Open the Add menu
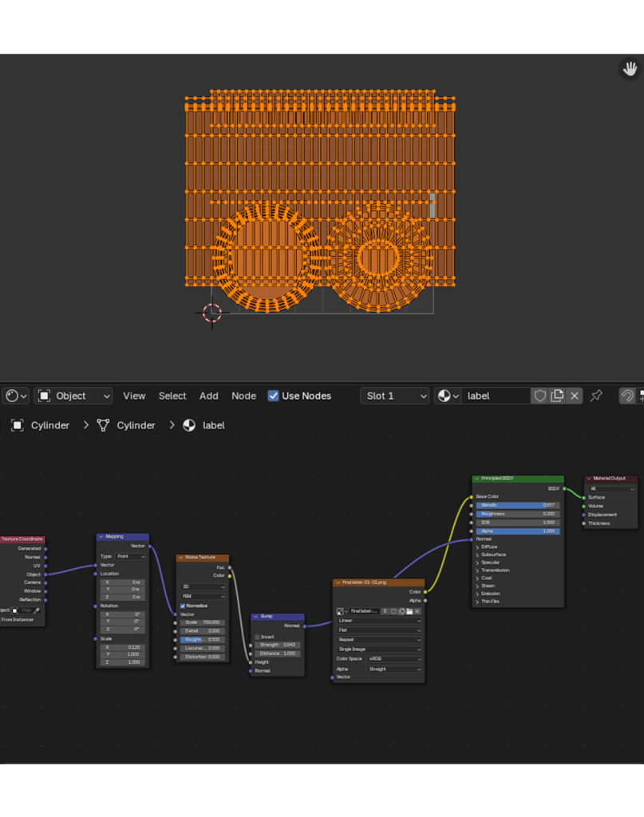This screenshot has height=817, width=644. (x=208, y=396)
